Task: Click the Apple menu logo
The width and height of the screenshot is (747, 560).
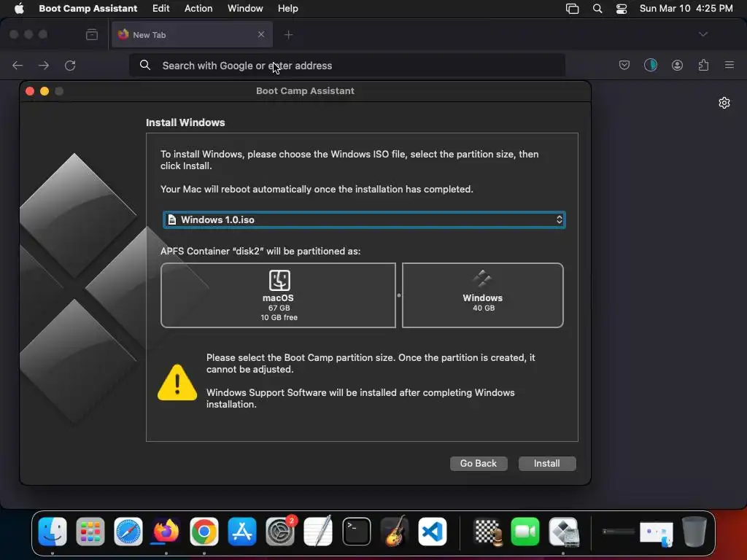Action: point(19,9)
